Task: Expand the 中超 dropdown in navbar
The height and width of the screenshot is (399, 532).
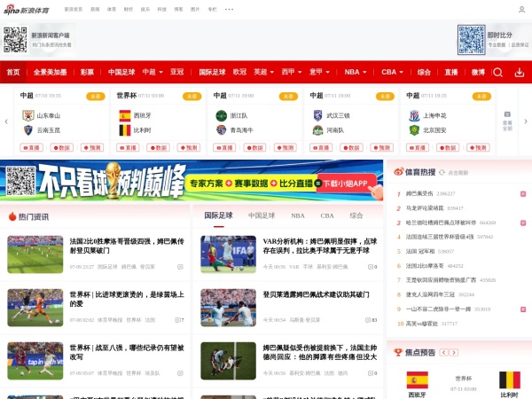Action: (160, 73)
